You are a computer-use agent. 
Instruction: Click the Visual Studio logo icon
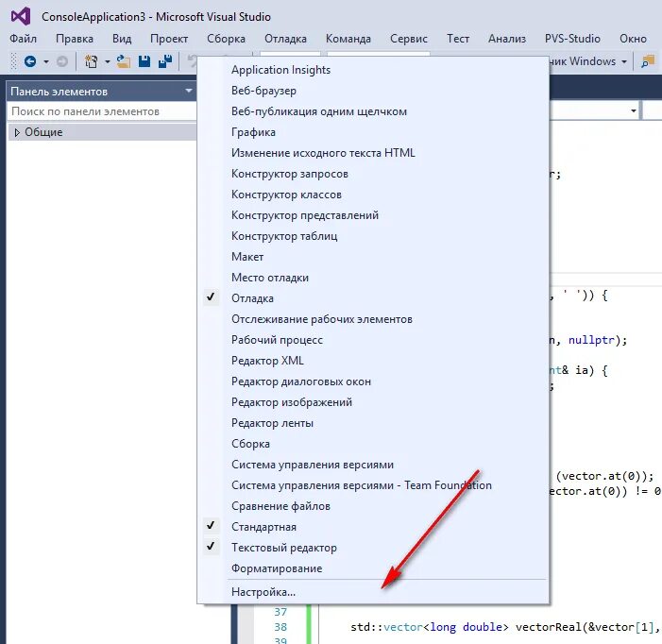point(21,16)
